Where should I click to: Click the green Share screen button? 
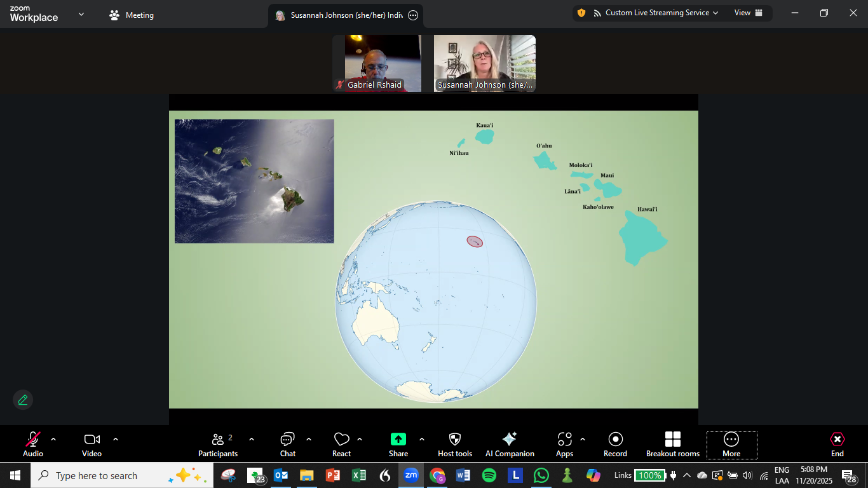point(398,444)
